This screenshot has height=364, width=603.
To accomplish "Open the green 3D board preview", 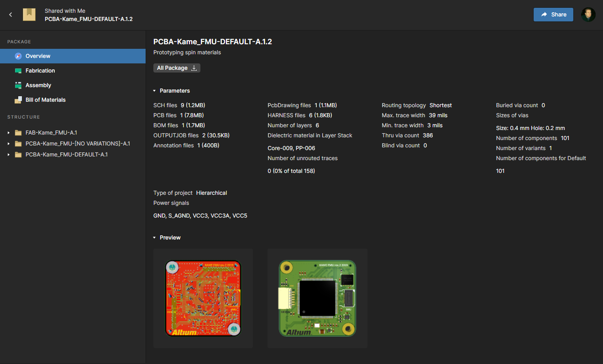I will 317,299.
